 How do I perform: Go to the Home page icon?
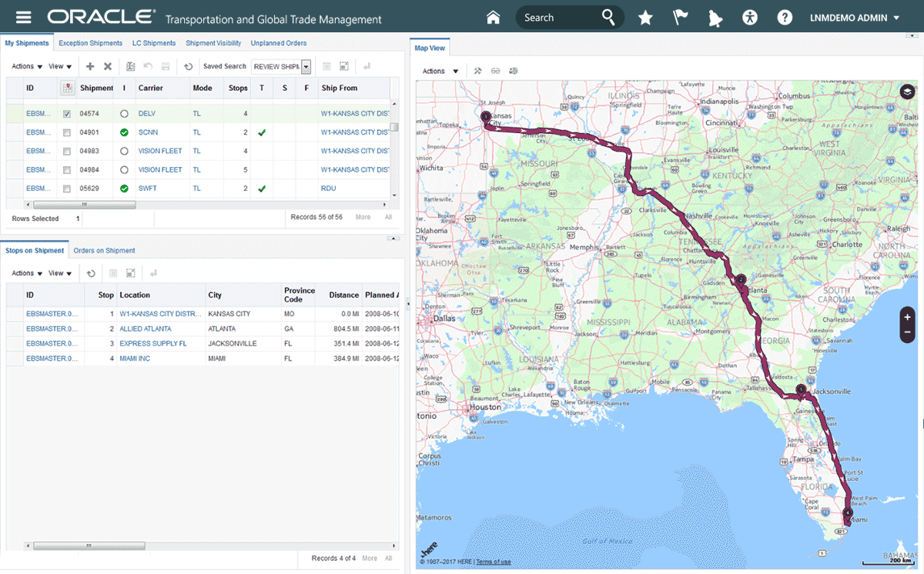494,18
